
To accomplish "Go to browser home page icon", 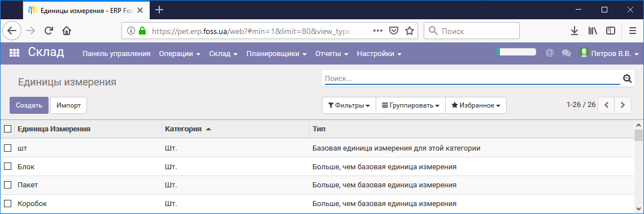I will click(67, 31).
